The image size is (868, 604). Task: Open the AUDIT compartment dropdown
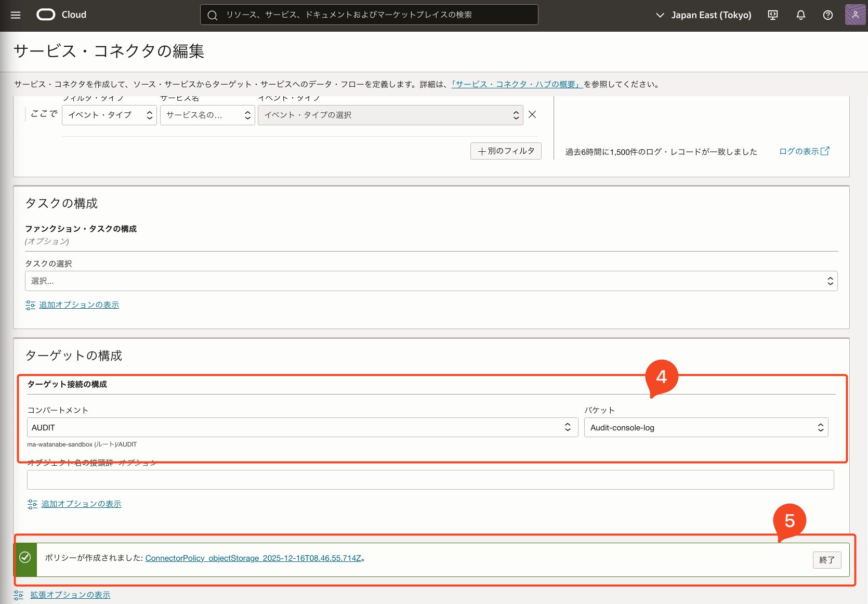[x=302, y=428]
